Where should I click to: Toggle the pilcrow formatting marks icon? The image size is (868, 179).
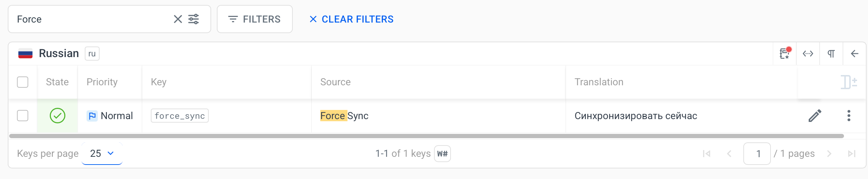click(831, 54)
